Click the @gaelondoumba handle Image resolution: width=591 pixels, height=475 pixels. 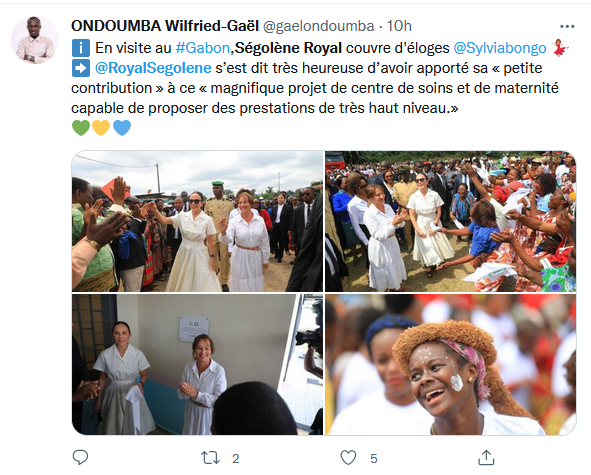(x=318, y=26)
